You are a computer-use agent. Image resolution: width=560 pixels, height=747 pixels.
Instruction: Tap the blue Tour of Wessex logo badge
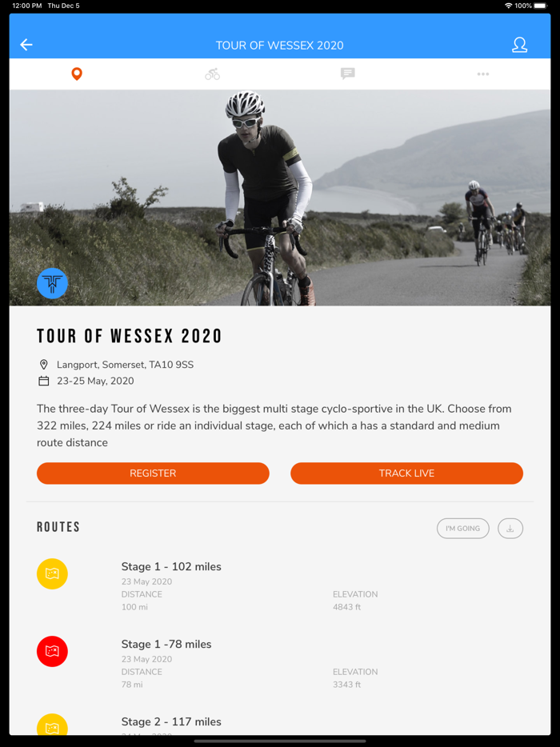coord(53,283)
